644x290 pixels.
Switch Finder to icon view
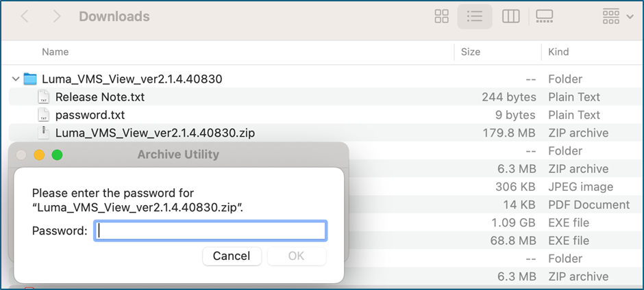click(x=441, y=16)
